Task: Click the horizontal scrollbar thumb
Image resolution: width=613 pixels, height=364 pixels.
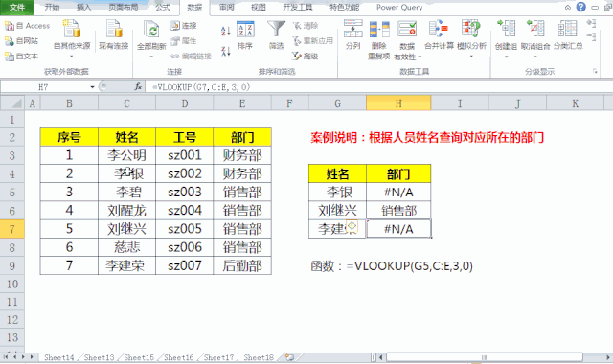Action: tap(484, 357)
